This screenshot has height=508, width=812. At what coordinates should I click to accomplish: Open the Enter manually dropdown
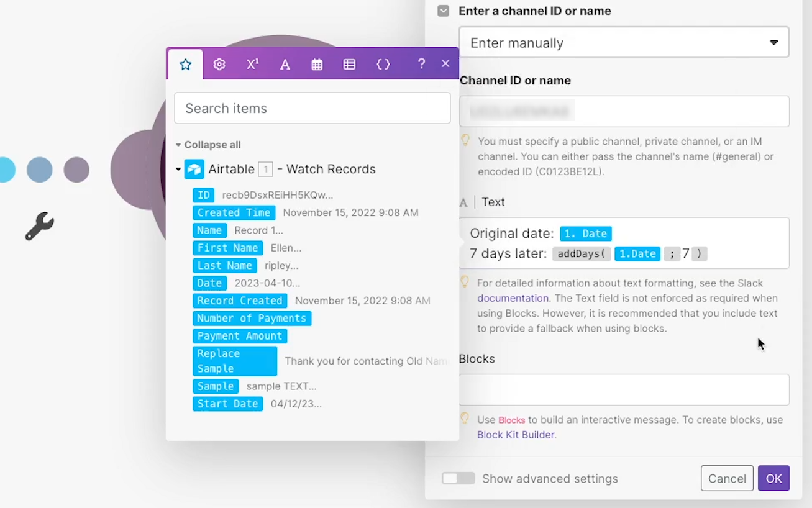(624, 43)
